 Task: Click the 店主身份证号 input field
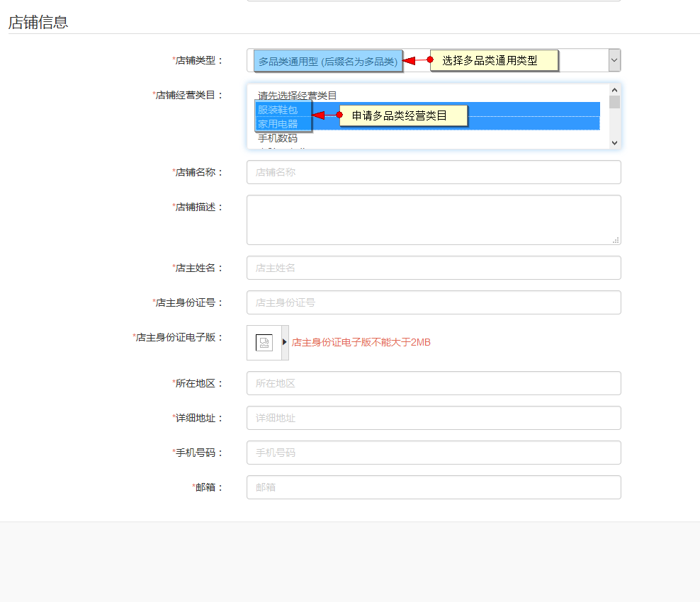434,302
